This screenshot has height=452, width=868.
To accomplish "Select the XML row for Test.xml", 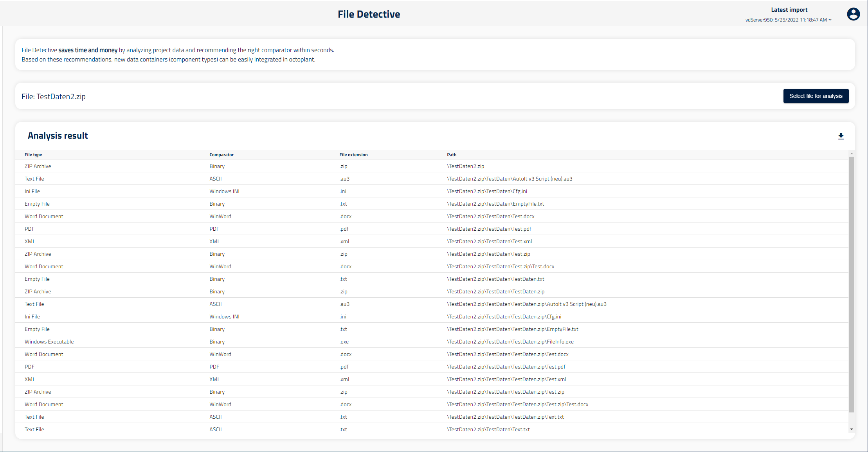I will (235, 241).
